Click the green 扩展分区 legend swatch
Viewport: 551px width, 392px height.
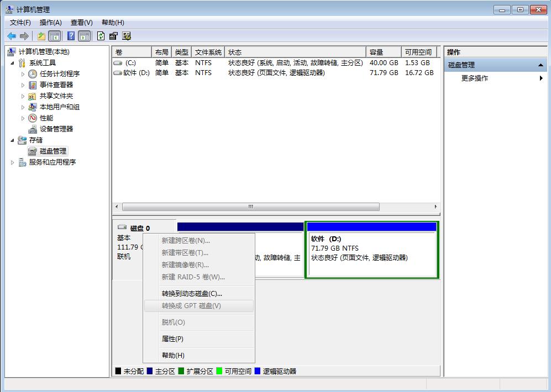[x=181, y=371]
